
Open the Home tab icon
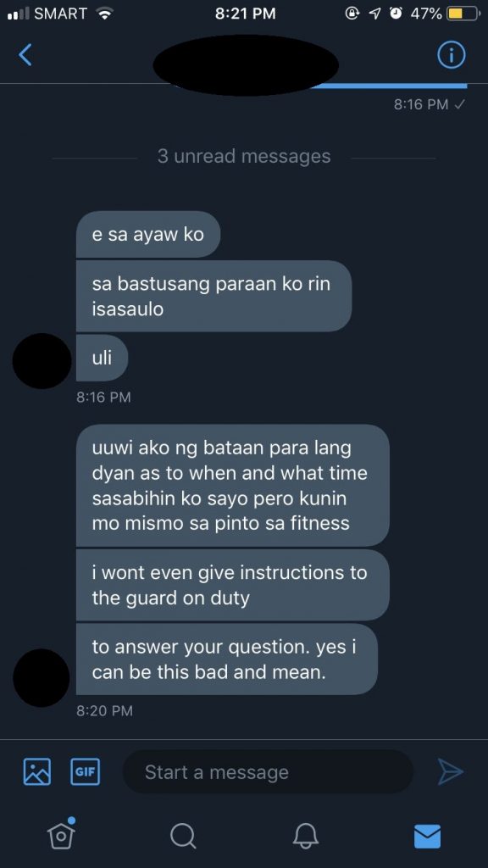coord(61,834)
